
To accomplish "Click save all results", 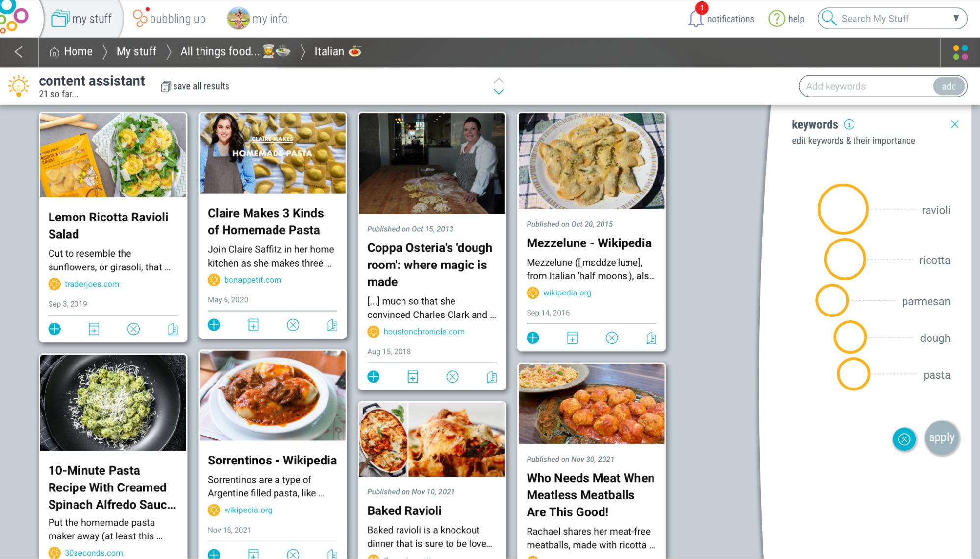I will coord(195,86).
